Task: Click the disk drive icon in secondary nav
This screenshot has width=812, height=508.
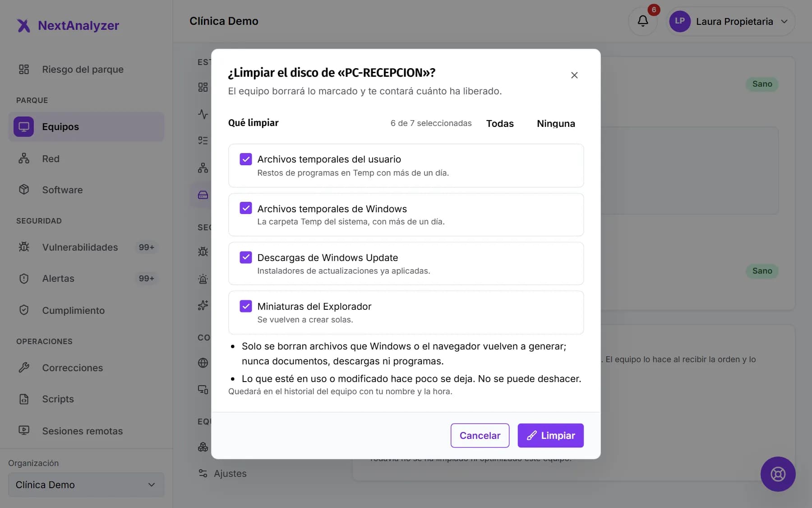Action: [203, 195]
